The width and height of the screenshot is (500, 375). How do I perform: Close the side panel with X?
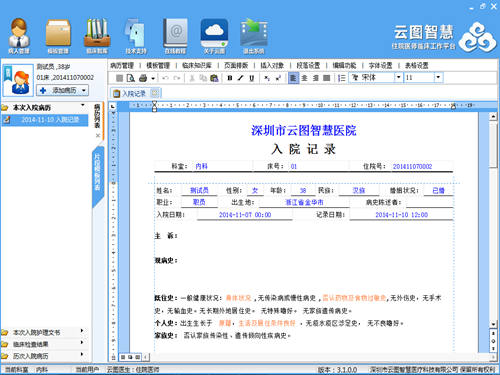(98, 135)
